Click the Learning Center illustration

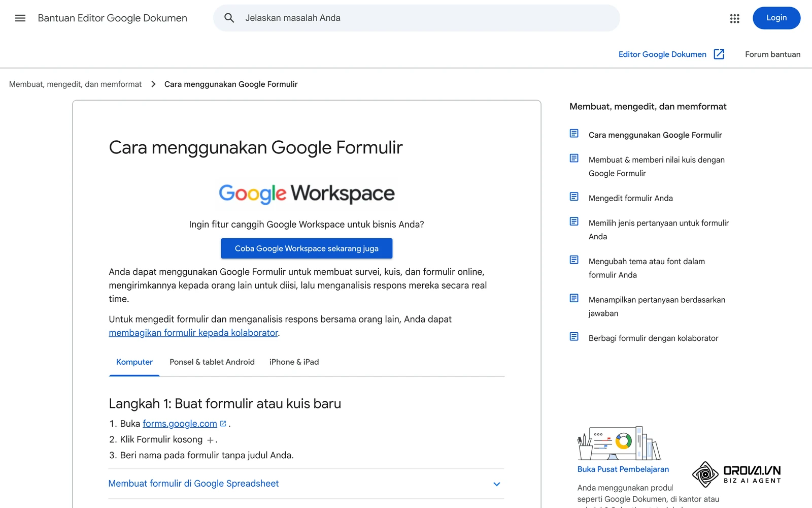(619, 443)
